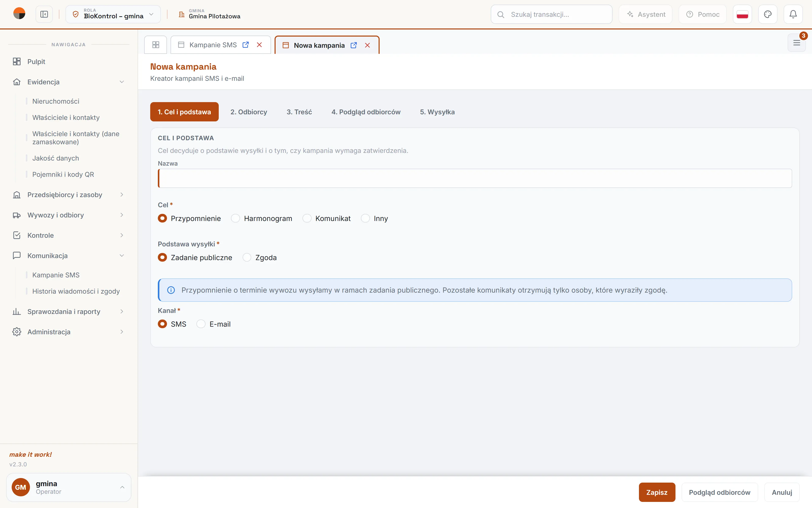This screenshot has height=508, width=812.
Task: Collapse the sidebar with the panel icon
Action: pyautogui.click(x=44, y=14)
